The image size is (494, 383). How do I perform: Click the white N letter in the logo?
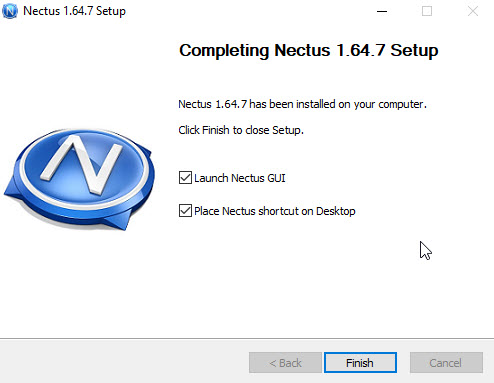click(x=82, y=164)
